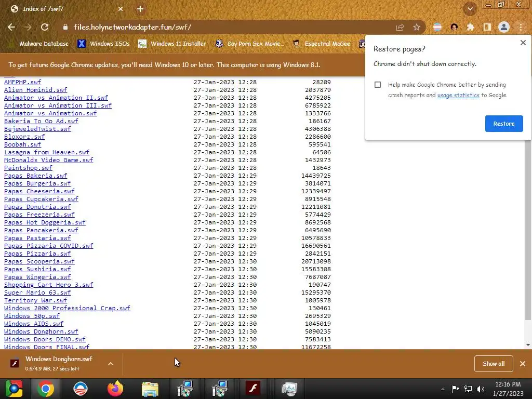Select the Index of /swf/ tab
This screenshot has height=399, width=532.
click(67, 9)
